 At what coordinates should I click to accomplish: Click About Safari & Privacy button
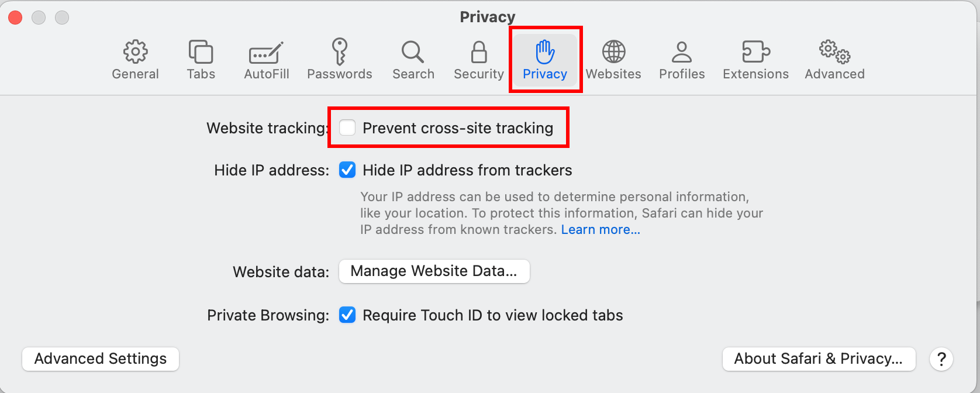(819, 358)
